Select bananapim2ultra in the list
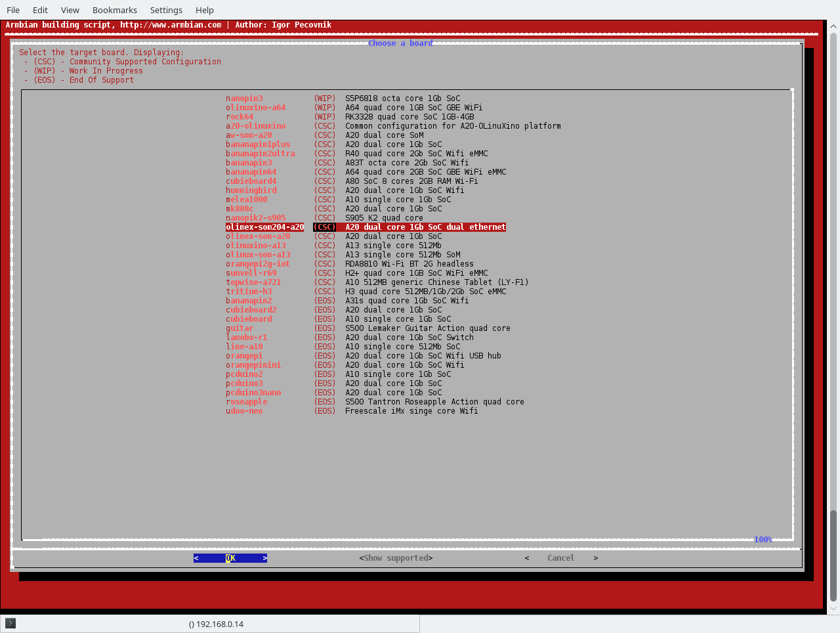This screenshot has width=840, height=633. pos(357,154)
